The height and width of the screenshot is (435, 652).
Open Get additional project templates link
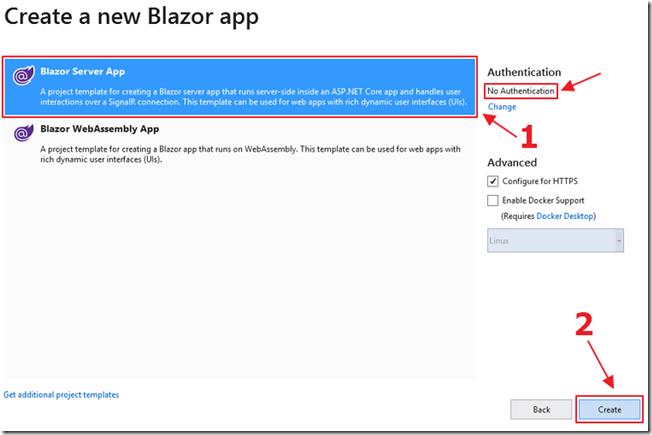coord(61,395)
